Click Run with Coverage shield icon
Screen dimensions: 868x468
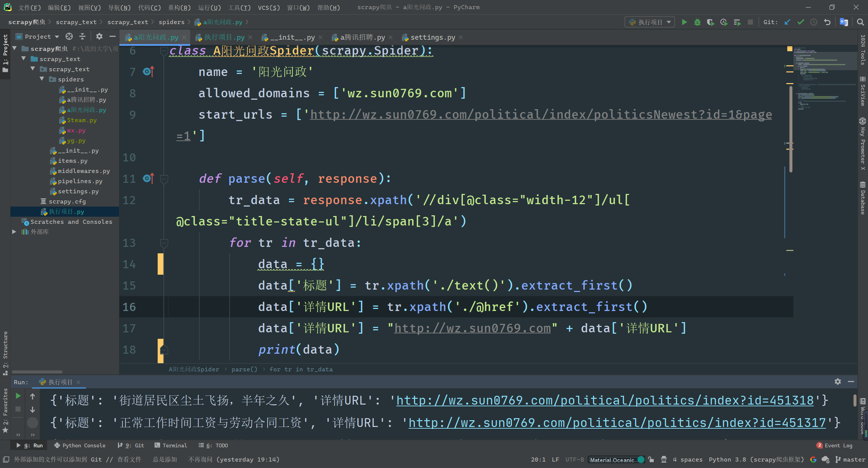(710, 22)
